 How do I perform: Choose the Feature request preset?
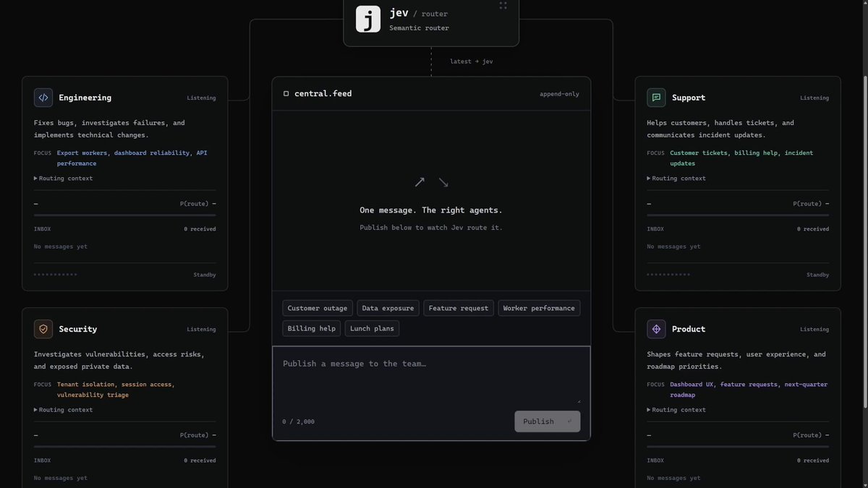click(x=459, y=308)
